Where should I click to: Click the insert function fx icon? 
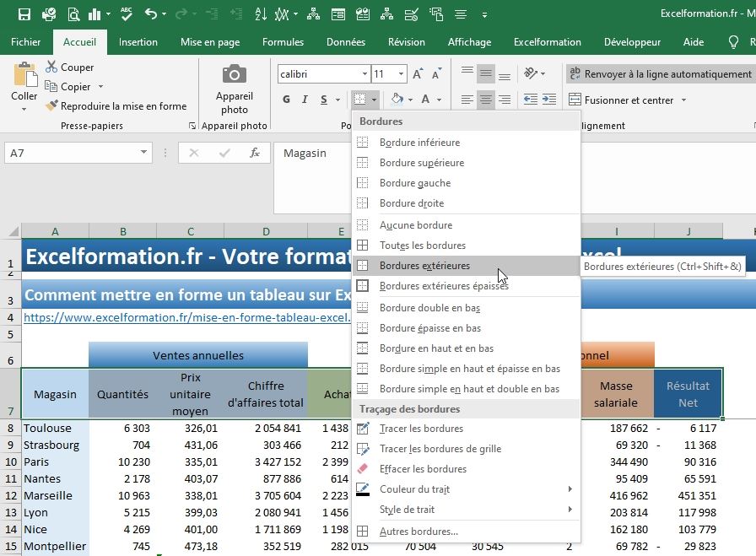pyautogui.click(x=255, y=154)
